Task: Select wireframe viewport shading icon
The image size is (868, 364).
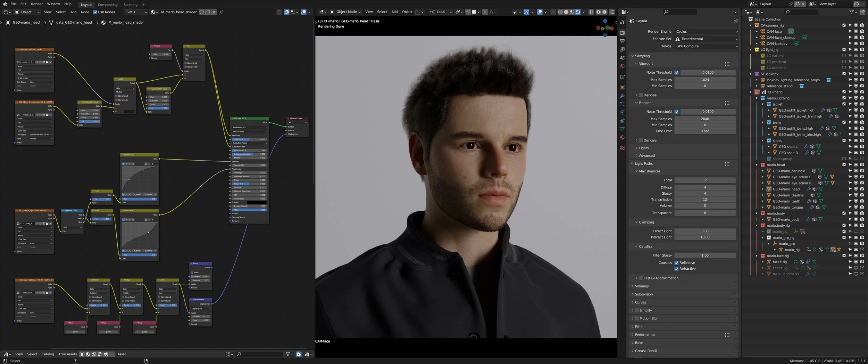Action: (560, 12)
